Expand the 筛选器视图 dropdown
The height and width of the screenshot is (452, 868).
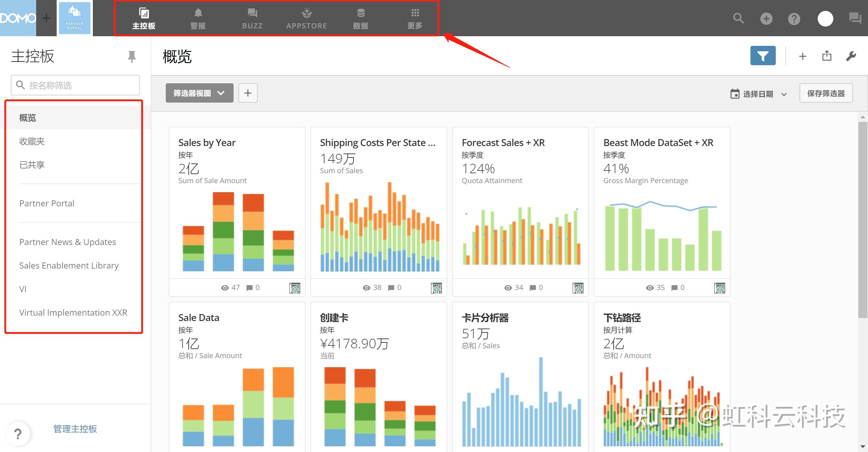pos(199,93)
